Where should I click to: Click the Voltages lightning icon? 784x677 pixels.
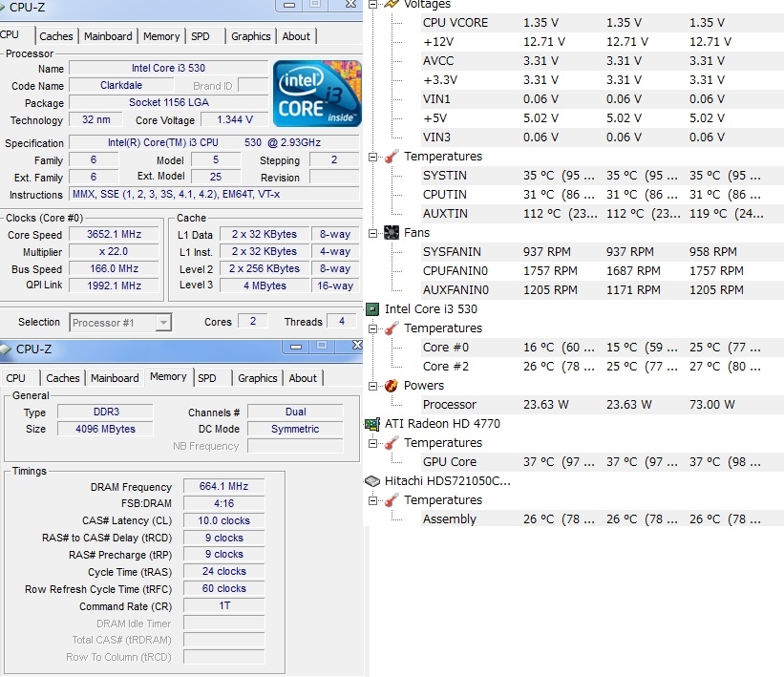[x=391, y=4]
